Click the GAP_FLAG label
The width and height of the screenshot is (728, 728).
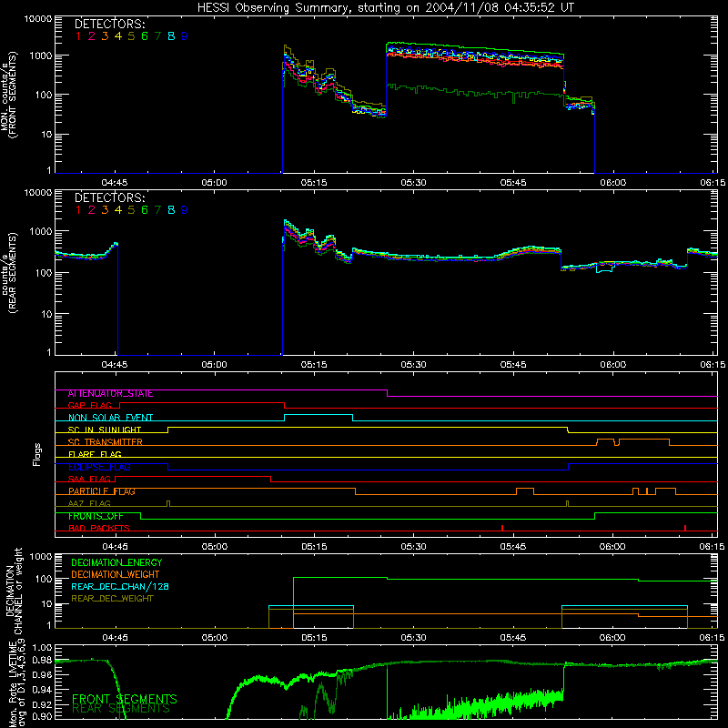point(90,405)
